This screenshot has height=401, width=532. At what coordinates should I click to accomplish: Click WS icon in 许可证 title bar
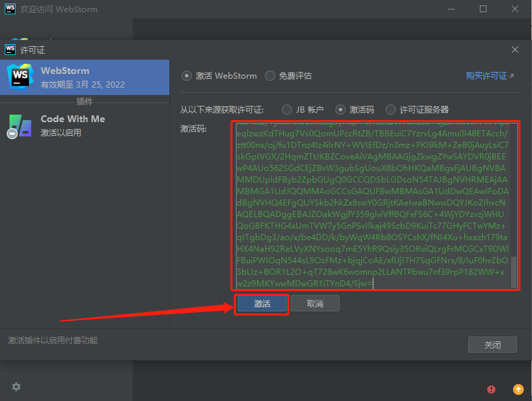(10, 50)
